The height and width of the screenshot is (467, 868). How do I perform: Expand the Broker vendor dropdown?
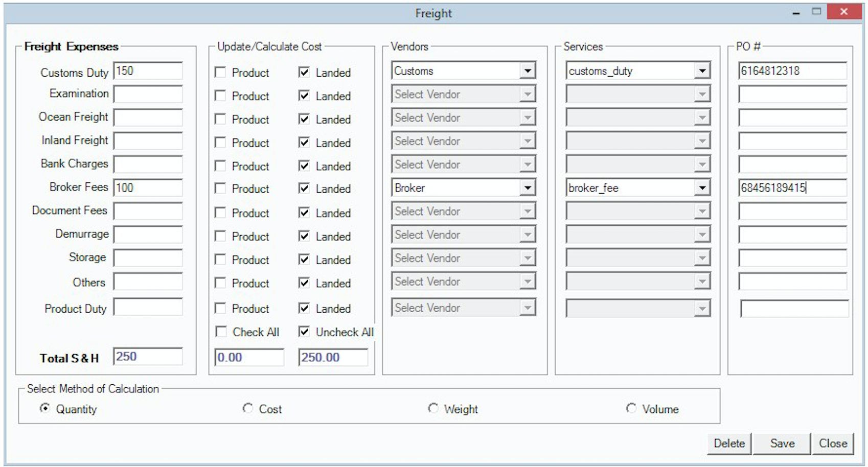[x=527, y=188]
